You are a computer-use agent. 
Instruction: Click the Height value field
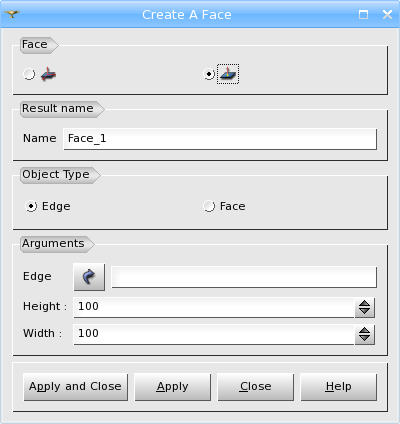coord(214,307)
